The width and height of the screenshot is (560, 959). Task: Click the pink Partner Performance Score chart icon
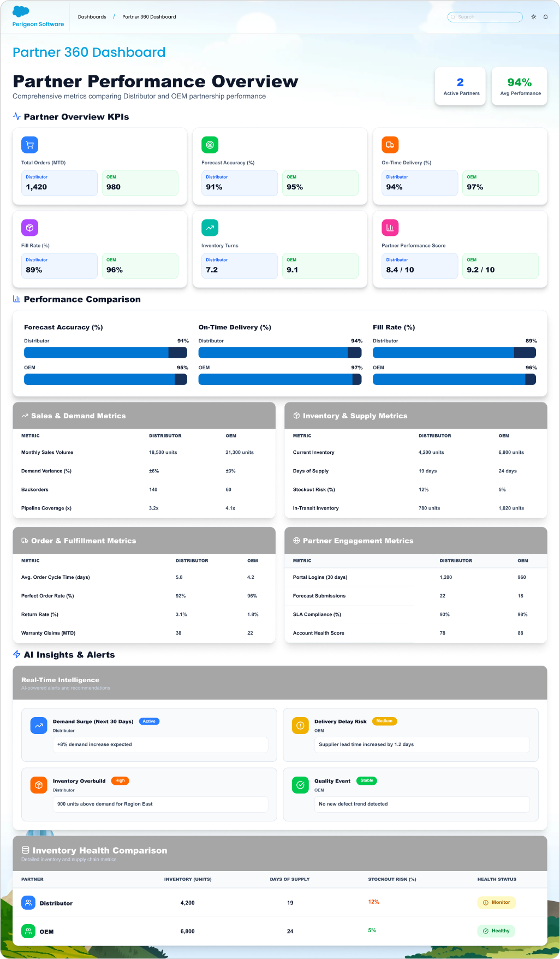390,228
